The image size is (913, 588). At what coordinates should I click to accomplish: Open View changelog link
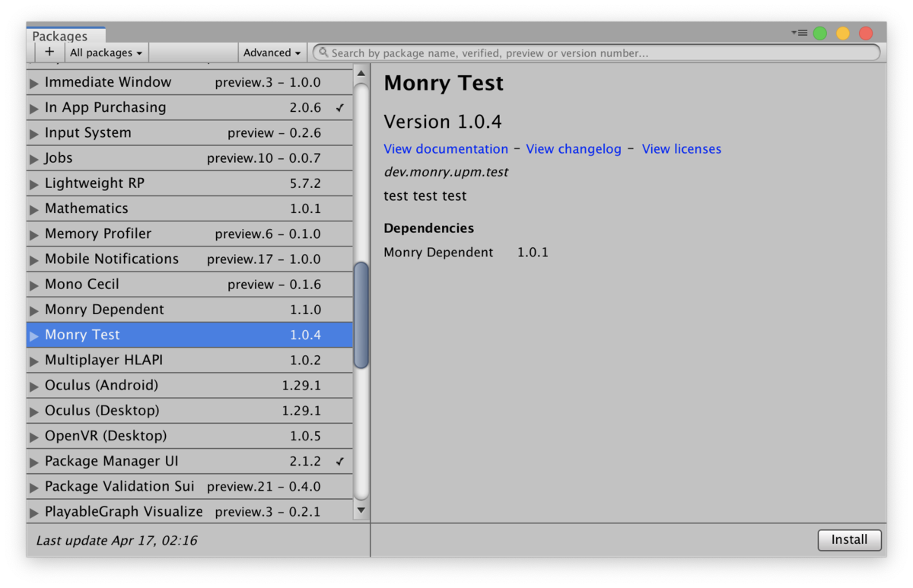574,149
